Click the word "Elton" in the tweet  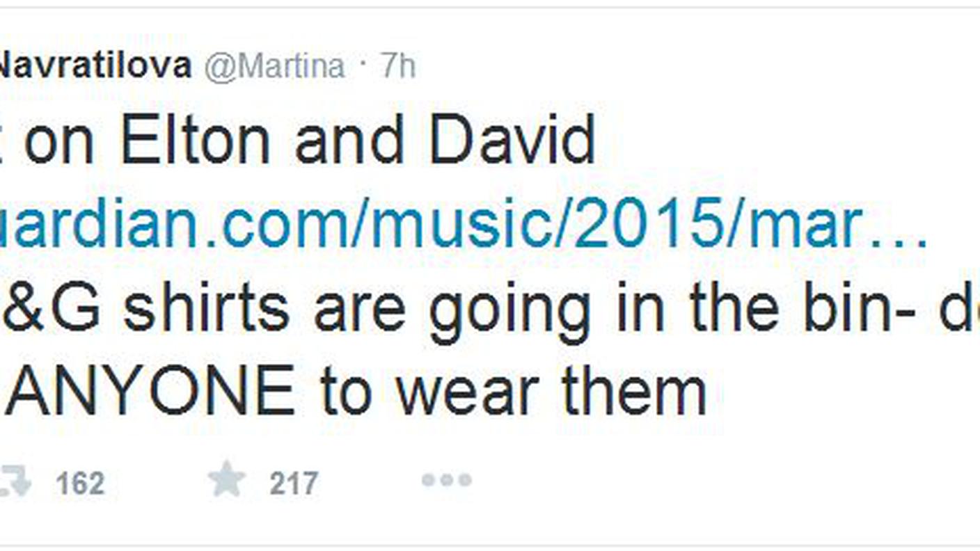(196, 139)
